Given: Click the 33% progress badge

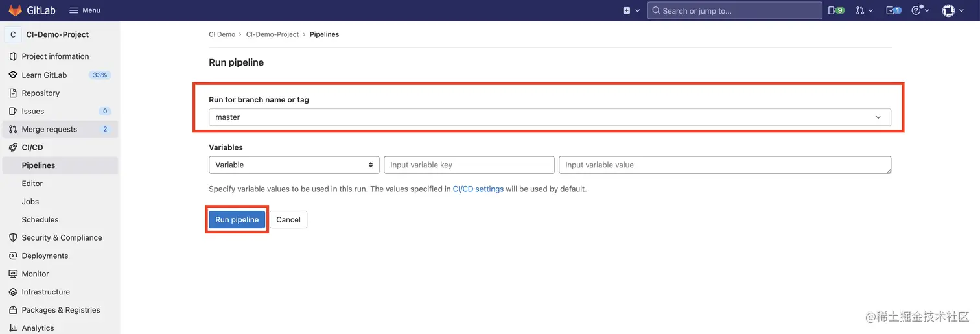Looking at the screenshot, I should [x=100, y=75].
